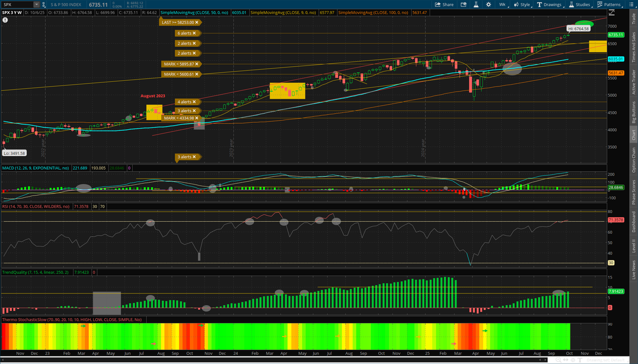Click the 7.91423 TrendQuality value label
The image size is (638, 364).
click(x=616, y=291)
